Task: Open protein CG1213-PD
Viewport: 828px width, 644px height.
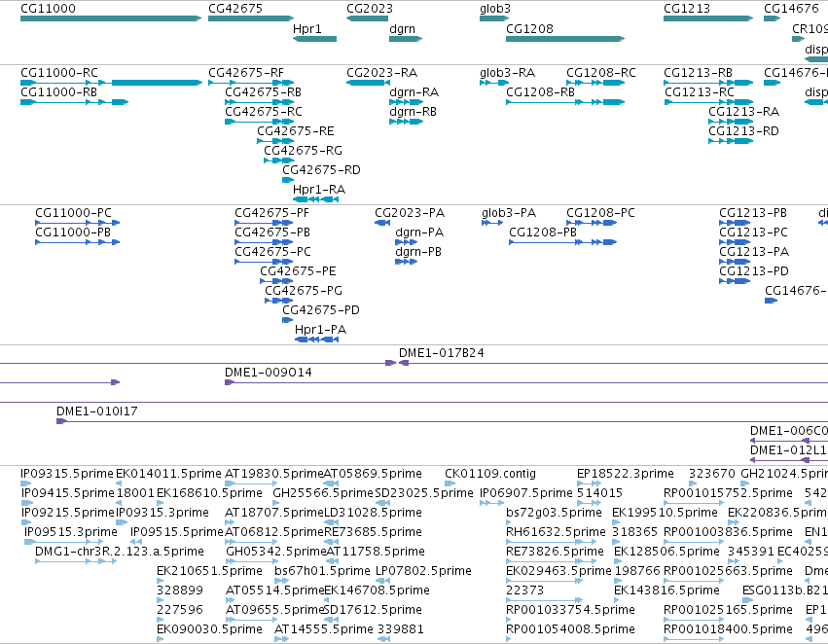Action: (754, 271)
